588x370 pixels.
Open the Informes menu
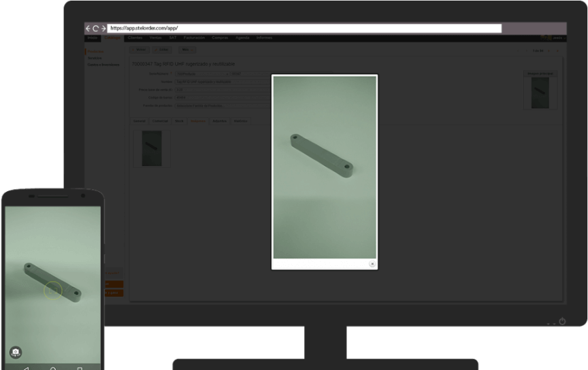pos(264,38)
